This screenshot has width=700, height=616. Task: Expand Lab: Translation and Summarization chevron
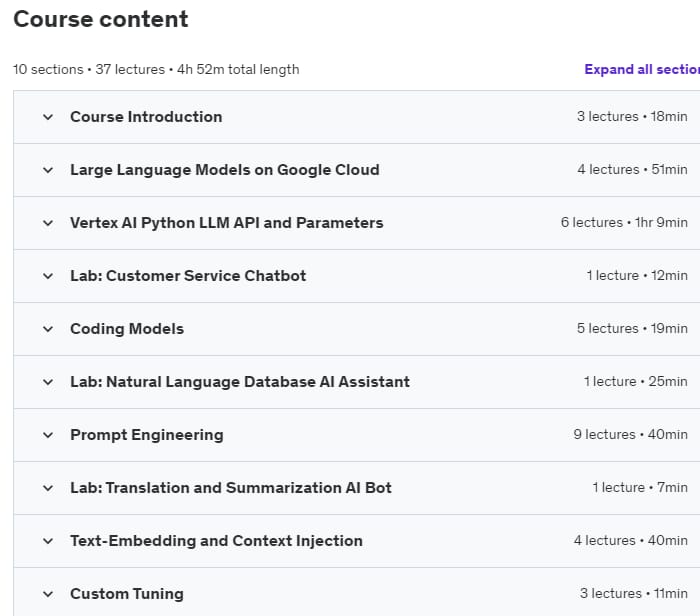click(x=48, y=488)
